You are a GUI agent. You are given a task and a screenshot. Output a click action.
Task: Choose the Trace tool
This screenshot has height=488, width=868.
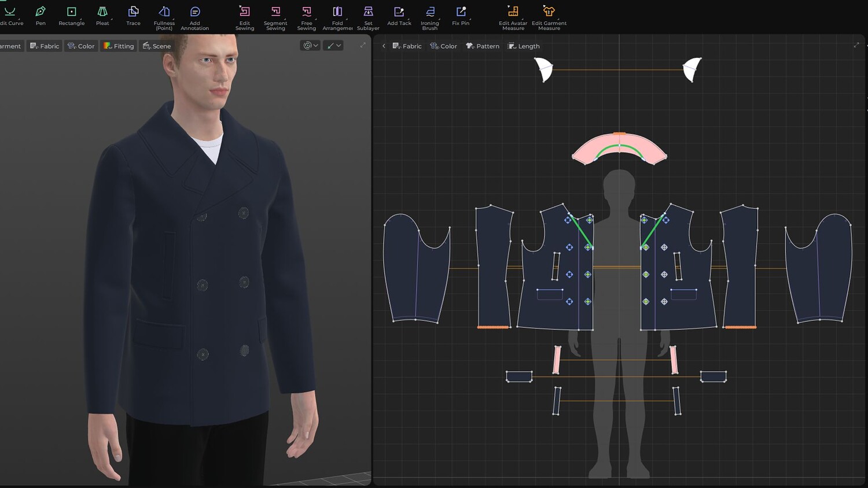pyautogui.click(x=133, y=16)
